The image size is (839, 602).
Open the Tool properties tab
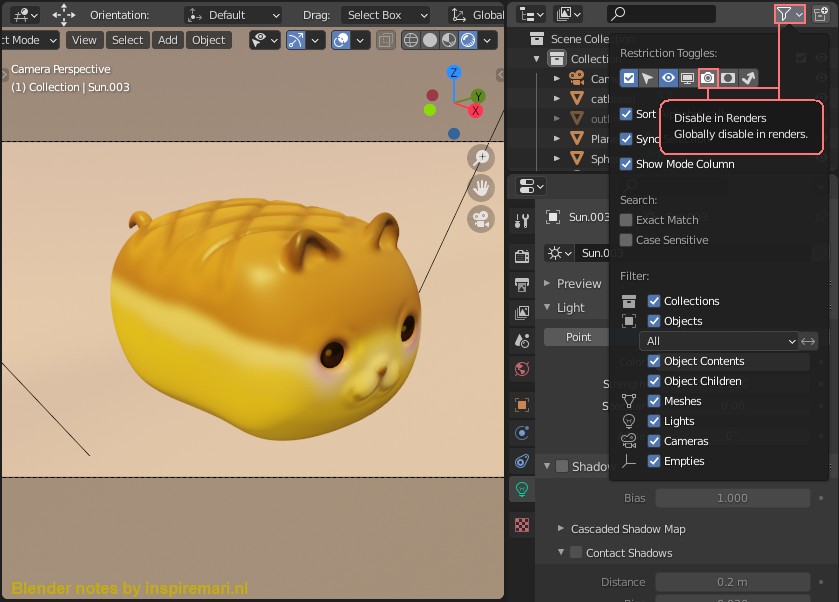click(521, 222)
